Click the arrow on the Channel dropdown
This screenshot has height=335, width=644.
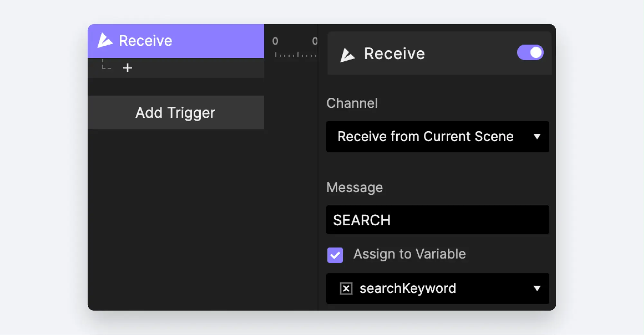(537, 137)
